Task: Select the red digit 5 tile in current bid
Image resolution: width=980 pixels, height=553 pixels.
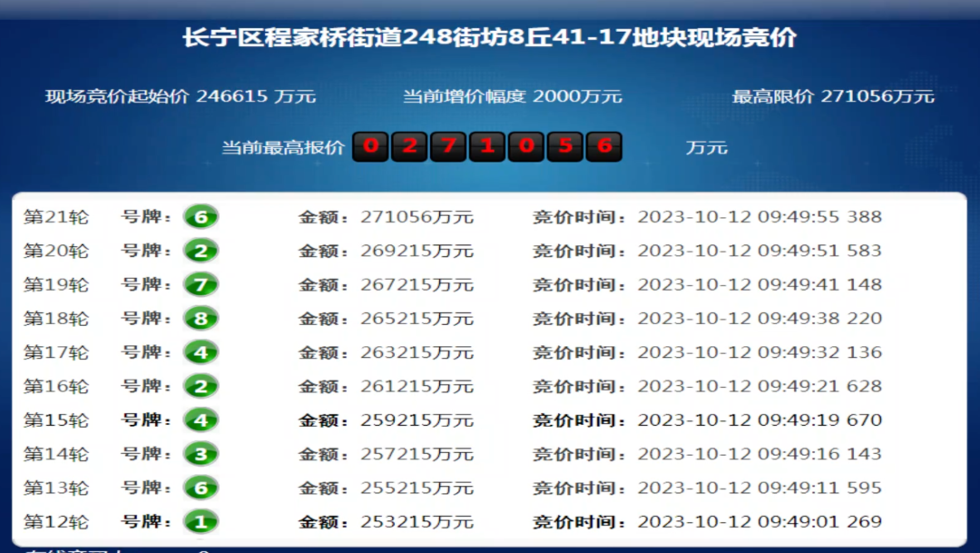Action: (565, 146)
